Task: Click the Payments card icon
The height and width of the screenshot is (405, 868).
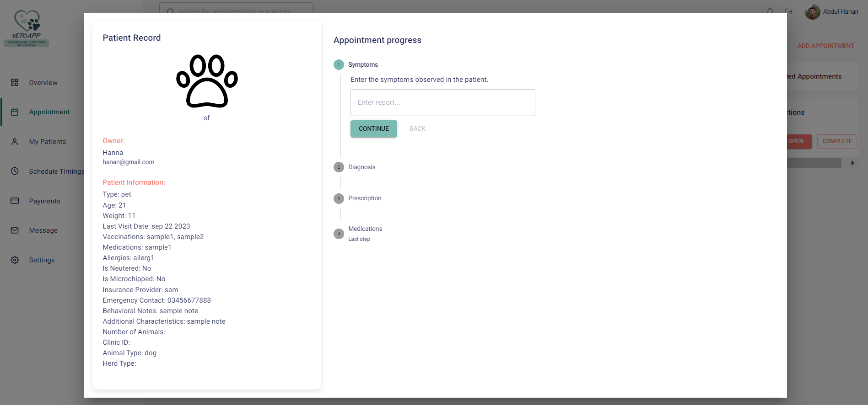Action: point(15,201)
